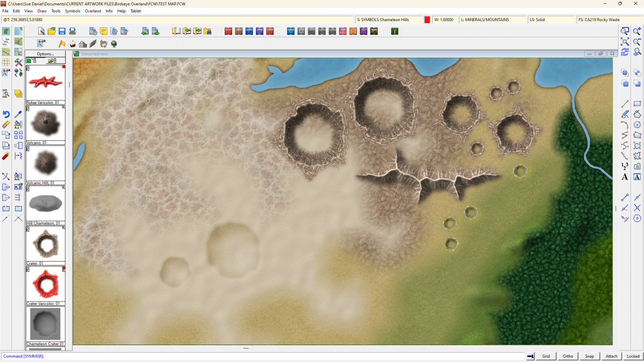Select the Circle drawing tool
This screenshot has width=644, height=362.
coord(637,125)
